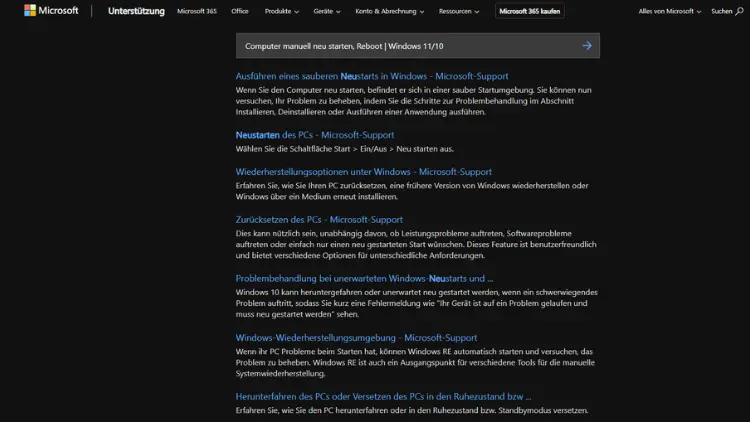Image resolution: width=750 pixels, height=422 pixels.
Task: Open 'Wiederherstellungsoptionen unter Windows' result
Action: [x=364, y=172]
